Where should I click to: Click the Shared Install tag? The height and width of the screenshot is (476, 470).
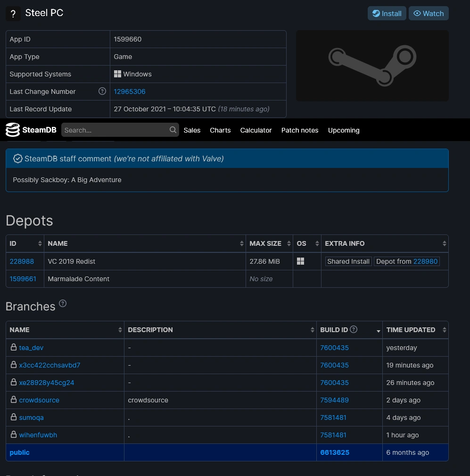point(348,261)
